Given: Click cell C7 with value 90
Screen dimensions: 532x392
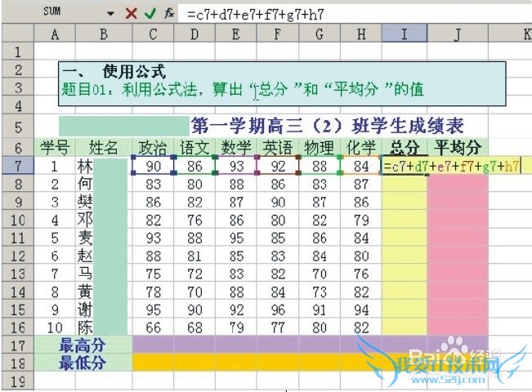Looking at the screenshot, I should click(153, 166).
